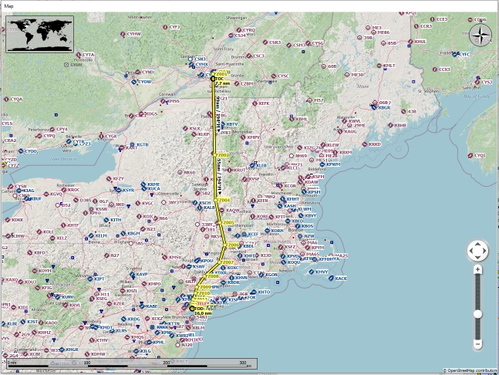Pan the map downward with the arrow pad
This screenshot has height=375, width=499.
click(x=477, y=257)
